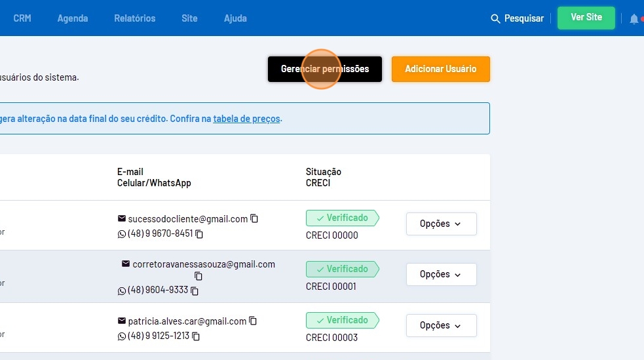Copy phone number (48) 9604-9333
The image size is (644, 360).
click(195, 290)
